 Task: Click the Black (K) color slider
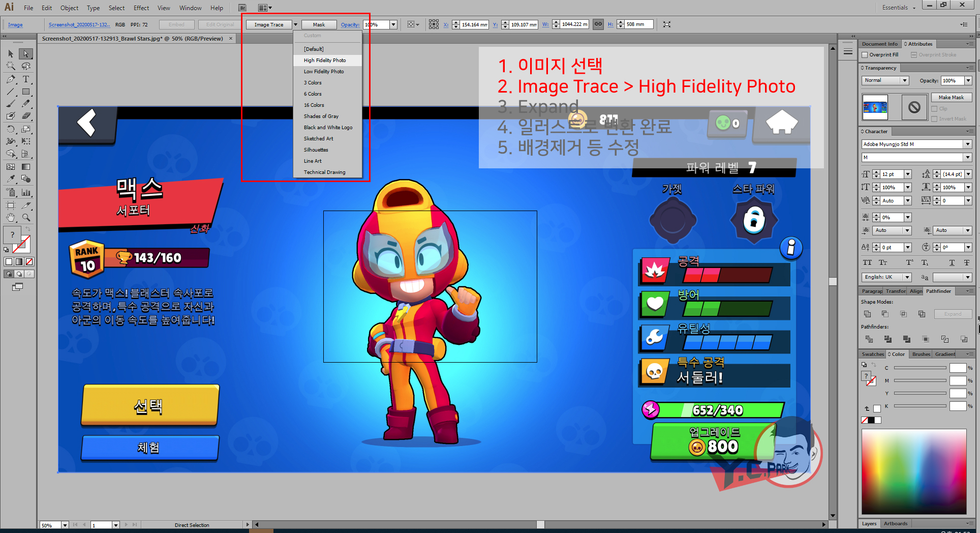pos(920,406)
